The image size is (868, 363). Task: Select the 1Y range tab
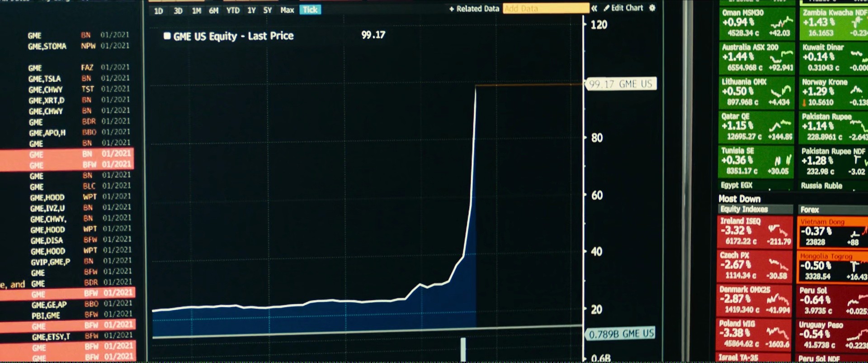252,10
